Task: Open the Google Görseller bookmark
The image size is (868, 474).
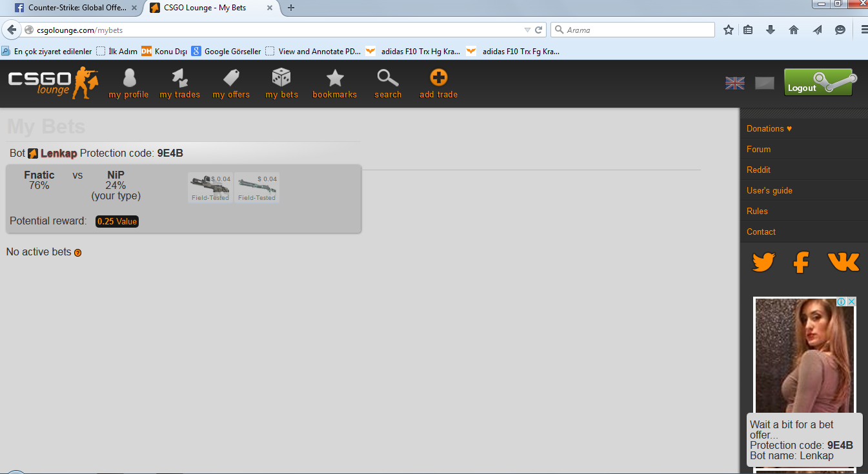Action: (x=227, y=51)
